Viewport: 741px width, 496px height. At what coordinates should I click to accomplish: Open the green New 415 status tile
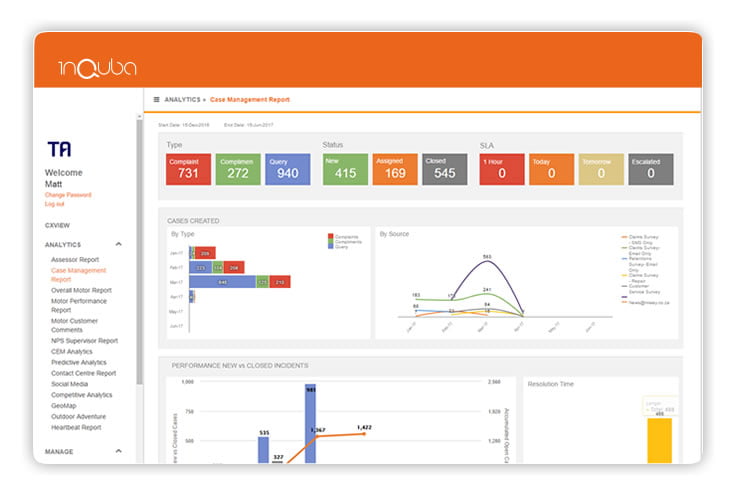tap(345, 169)
